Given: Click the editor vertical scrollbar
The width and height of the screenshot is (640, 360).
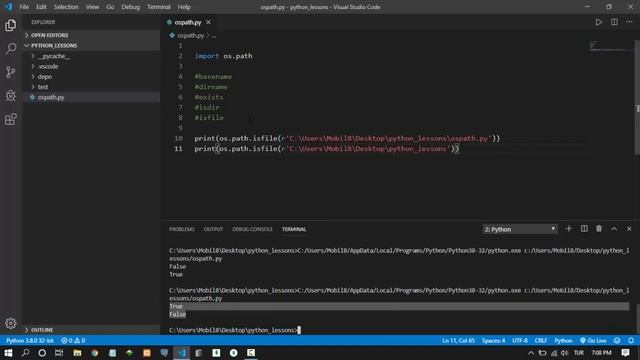Looking at the screenshot, I should pyautogui.click(x=637, y=98).
